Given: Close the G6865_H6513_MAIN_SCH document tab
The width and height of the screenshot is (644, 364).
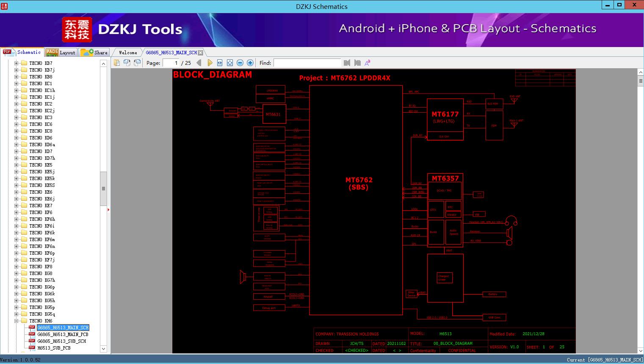Looking at the screenshot, I should 201,53.
